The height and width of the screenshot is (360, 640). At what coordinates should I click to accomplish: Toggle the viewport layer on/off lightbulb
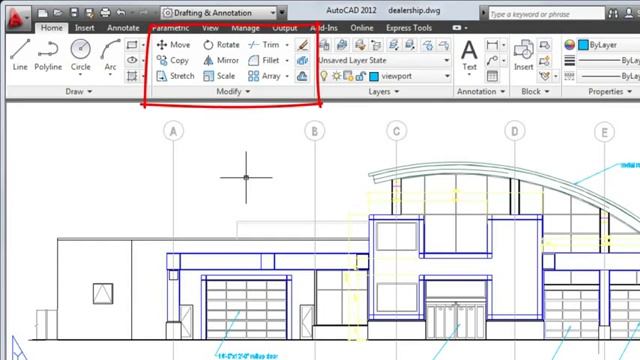coord(324,76)
